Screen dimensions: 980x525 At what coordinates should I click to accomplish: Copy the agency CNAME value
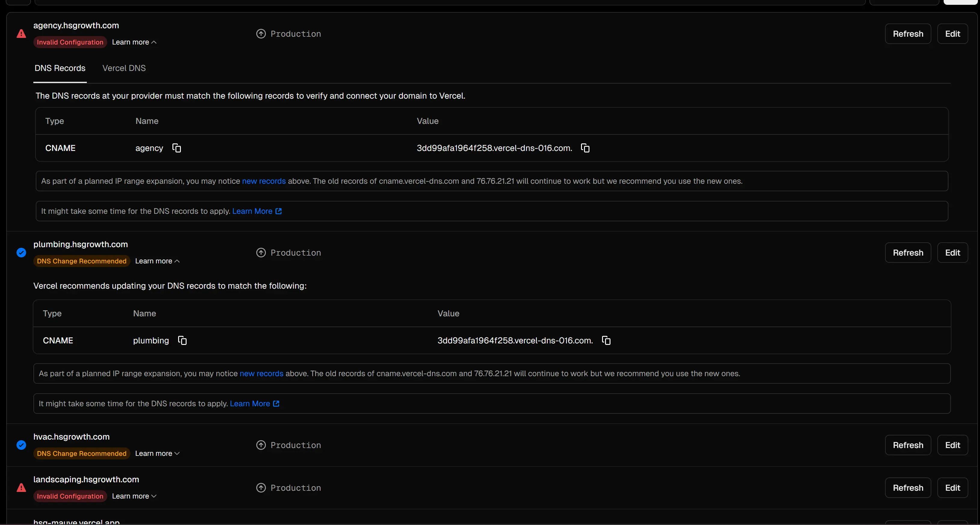click(x=585, y=148)
